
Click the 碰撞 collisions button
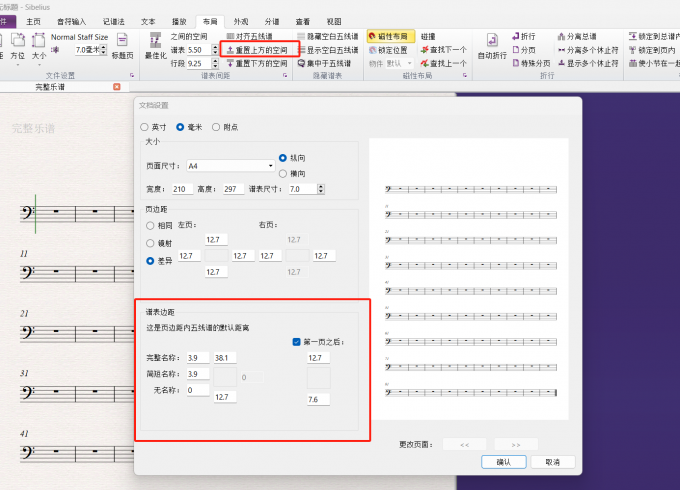428,36
